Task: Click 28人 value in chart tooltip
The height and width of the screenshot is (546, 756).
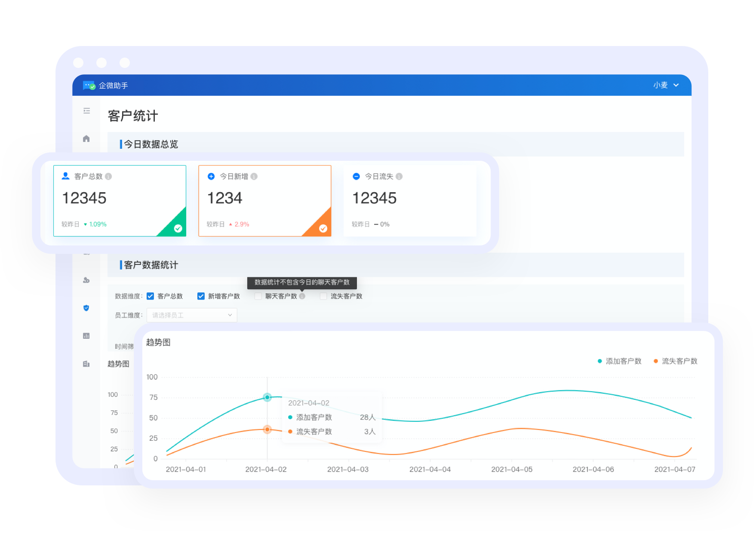Action: click(x=368, y=417)
